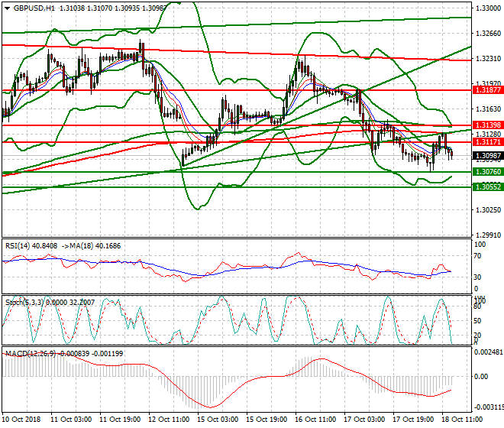Image resolution: width=504 pixels, height=428 pixels.
Task: Select the green 1.30760 support level label
Action: point(488,172)
